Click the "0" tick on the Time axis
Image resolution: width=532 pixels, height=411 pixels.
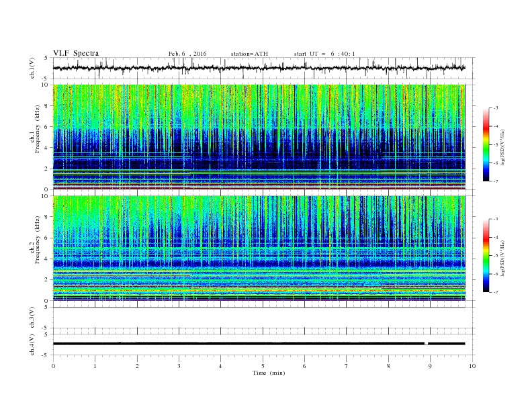click(x=53, y=366)
